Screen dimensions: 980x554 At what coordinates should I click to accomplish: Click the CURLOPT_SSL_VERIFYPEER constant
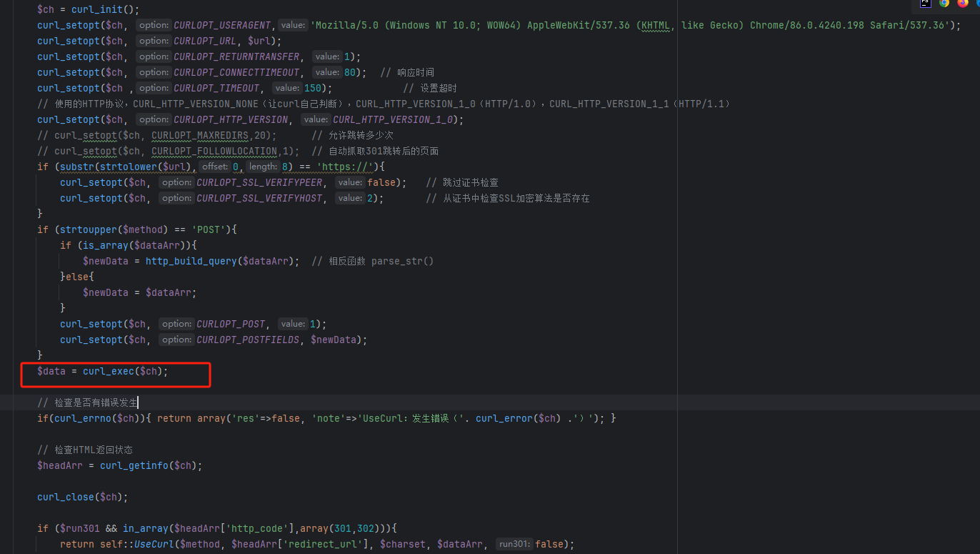259,182
